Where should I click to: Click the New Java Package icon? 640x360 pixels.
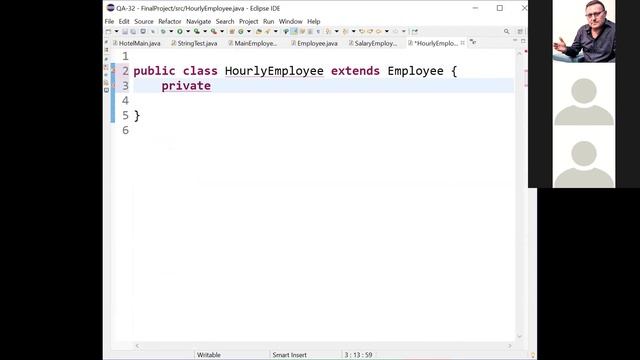click(231, 31)
